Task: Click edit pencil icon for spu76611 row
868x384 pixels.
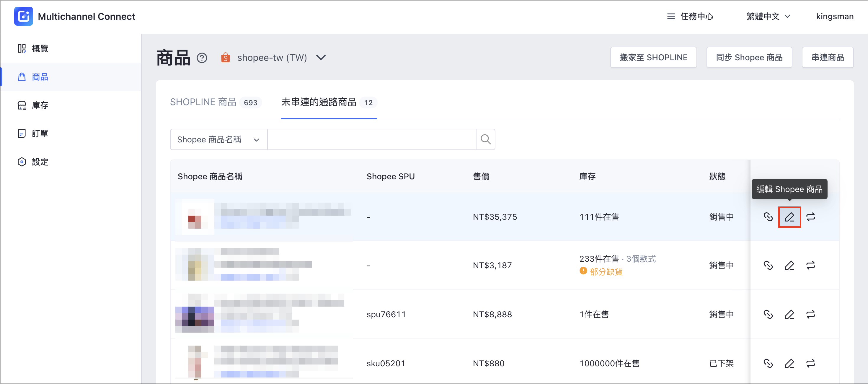Action: coord(789,315)
